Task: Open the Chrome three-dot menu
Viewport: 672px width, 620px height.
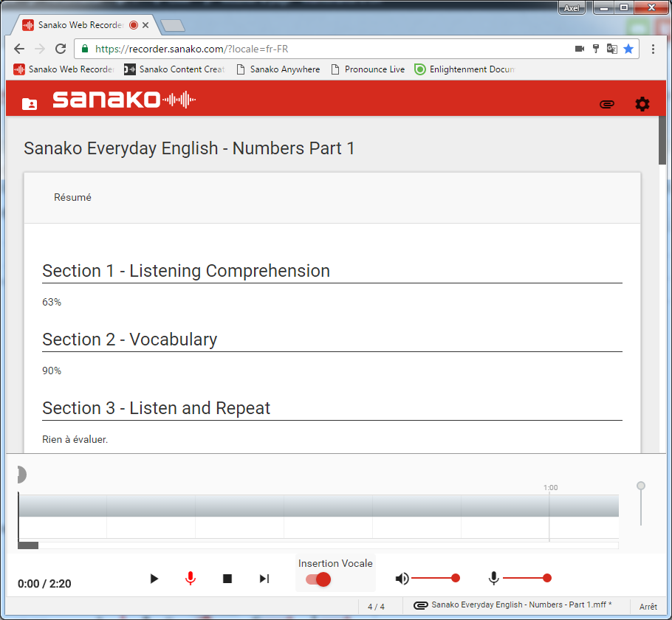Action: (654, 49)
